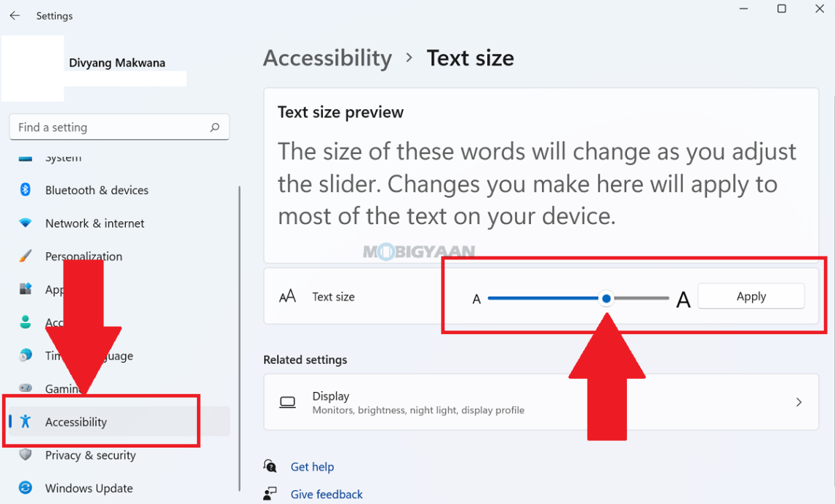Image resolution: width=835 pixels, height=504 pixels.
Task: Click the back arrow at the top left
Action: pos(15,15)
